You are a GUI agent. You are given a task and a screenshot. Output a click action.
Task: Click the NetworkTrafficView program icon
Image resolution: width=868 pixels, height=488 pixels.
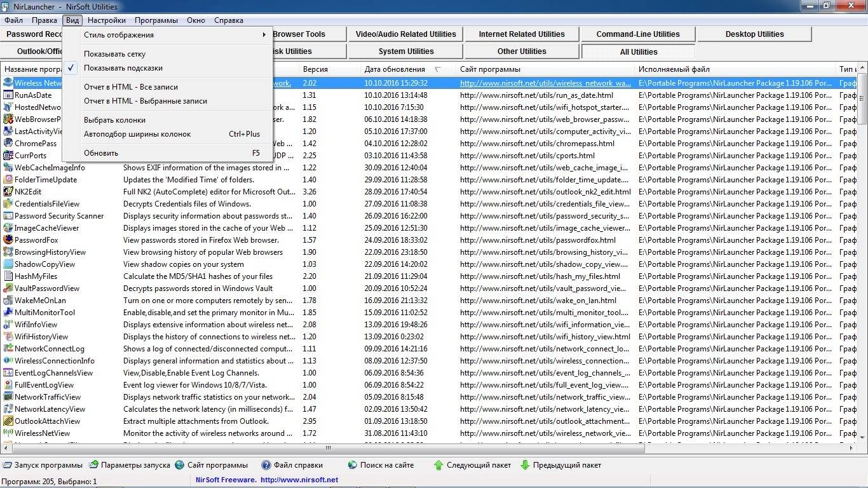8,397
